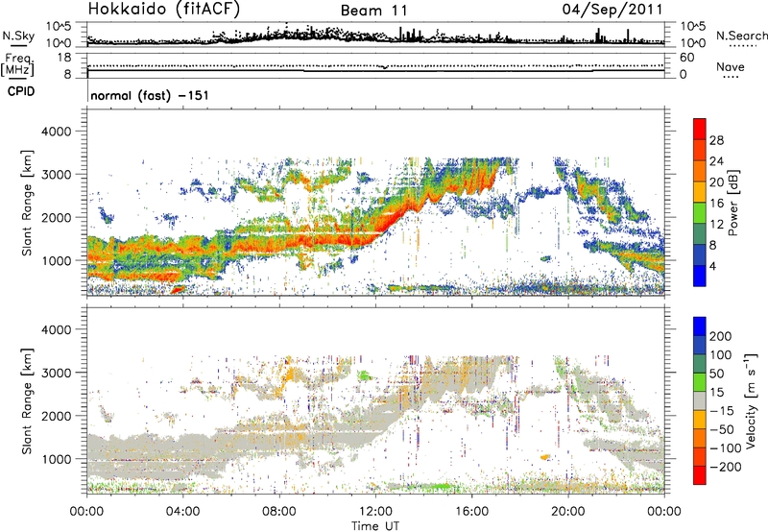
Task: Click the '3000' tick of the velocity panel
Action: [56, 373]
